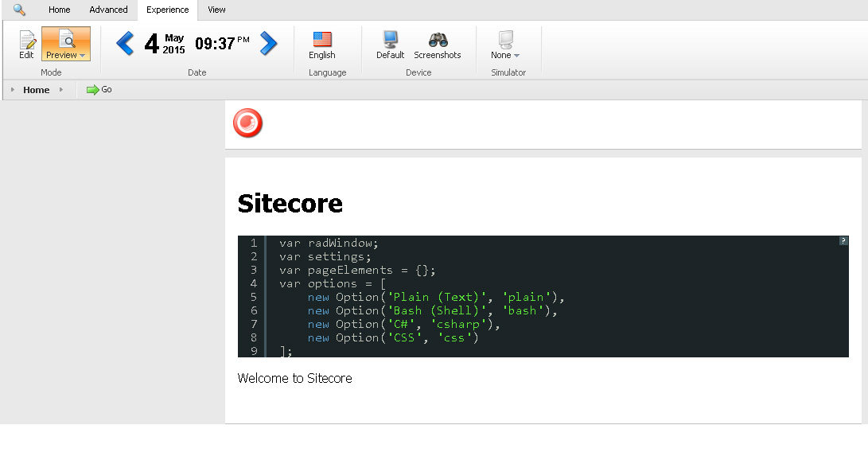This screenshot has height=464, width=868.
Task: Click the 'C#' csharp option code line
Action: [403, 325]
